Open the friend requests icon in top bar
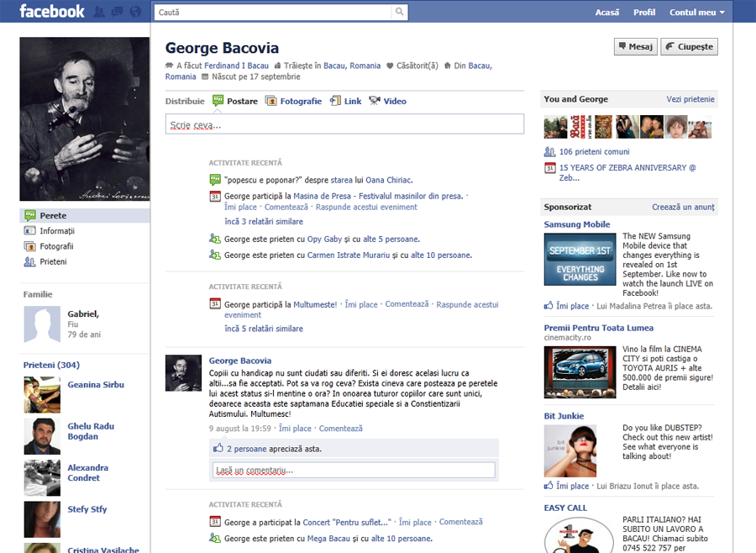This screenshot has height=553, width=756. (99, 12)
